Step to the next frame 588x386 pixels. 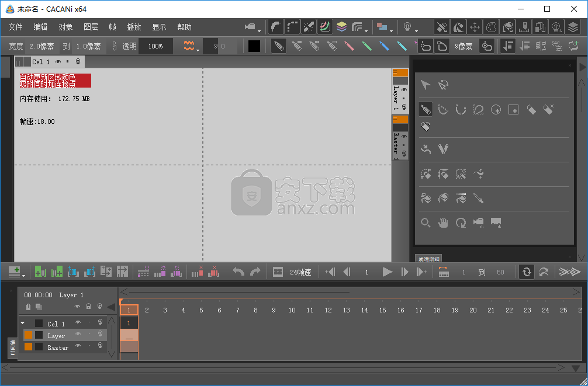coord(404,272)
